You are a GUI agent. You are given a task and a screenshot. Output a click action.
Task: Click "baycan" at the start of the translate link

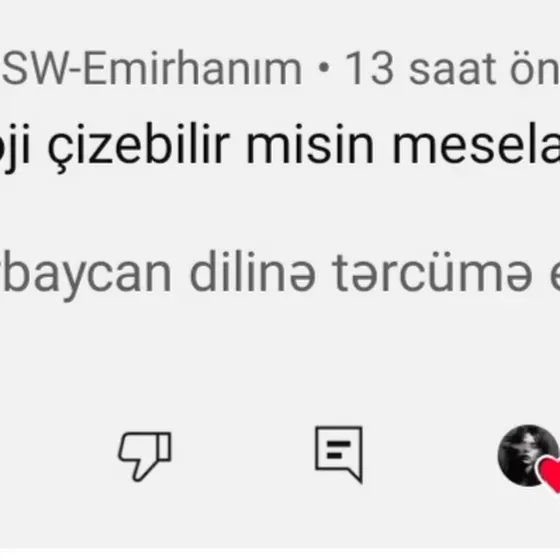tap(86, 275)
